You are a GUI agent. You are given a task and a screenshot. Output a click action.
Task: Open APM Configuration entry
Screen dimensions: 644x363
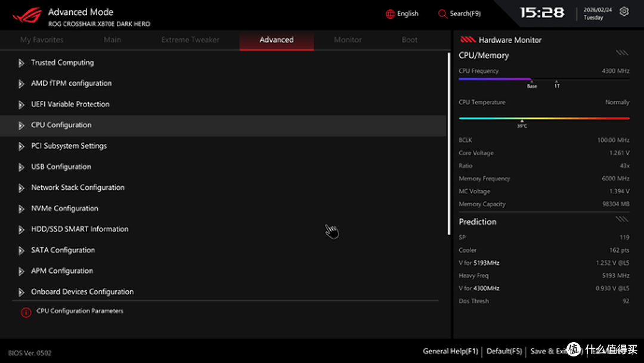(x=62, y=271)
